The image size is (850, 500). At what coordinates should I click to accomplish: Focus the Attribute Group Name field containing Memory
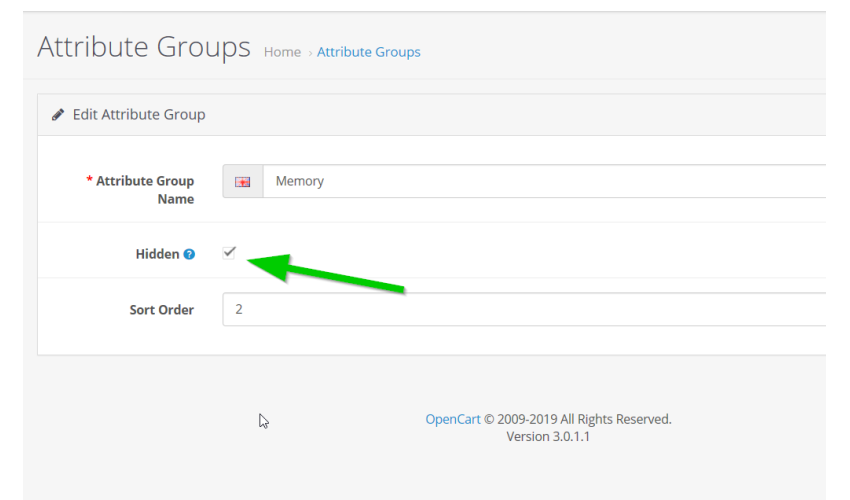(544, 181)
